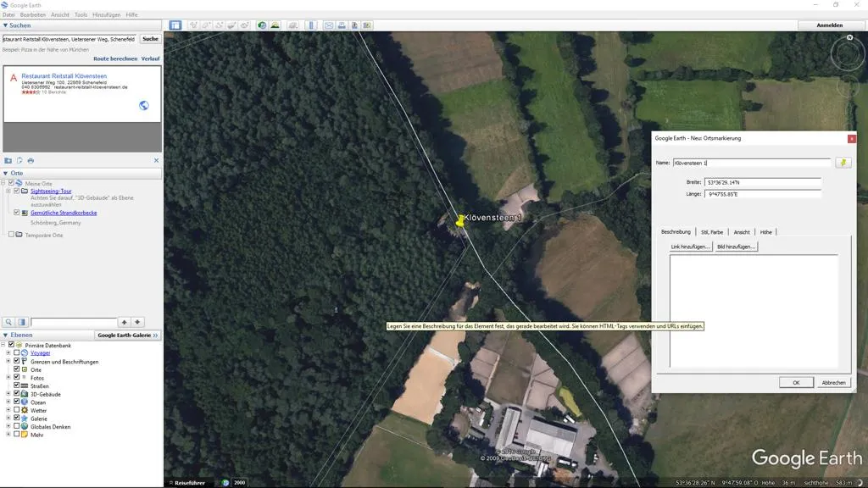Click the record tour toolbar icon
This screenshot has height=488, width=868.
244,25
